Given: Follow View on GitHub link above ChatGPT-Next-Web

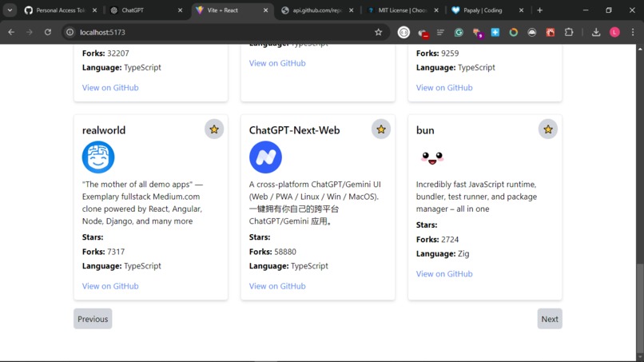Looking at the screenshot, I should click(277, 63).
